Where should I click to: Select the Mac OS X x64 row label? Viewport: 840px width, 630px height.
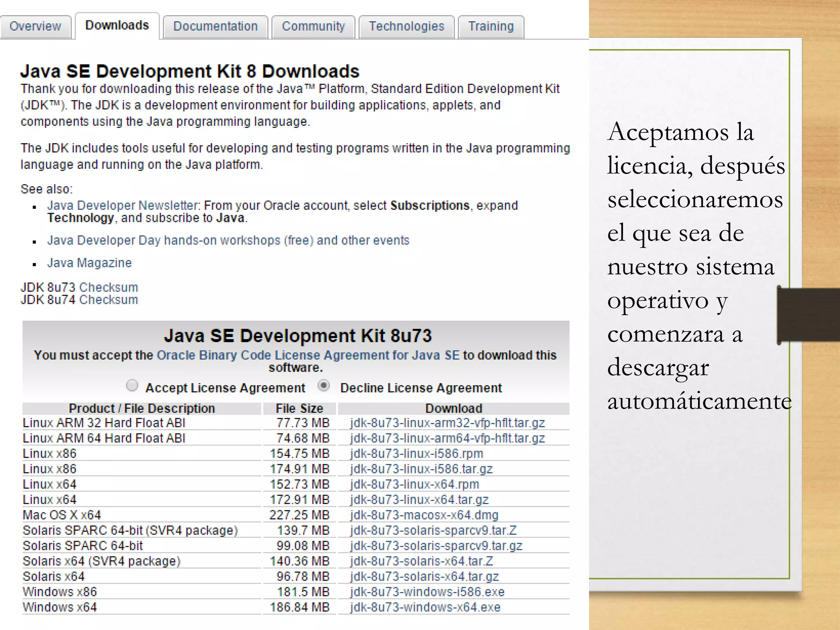point(62,515)
